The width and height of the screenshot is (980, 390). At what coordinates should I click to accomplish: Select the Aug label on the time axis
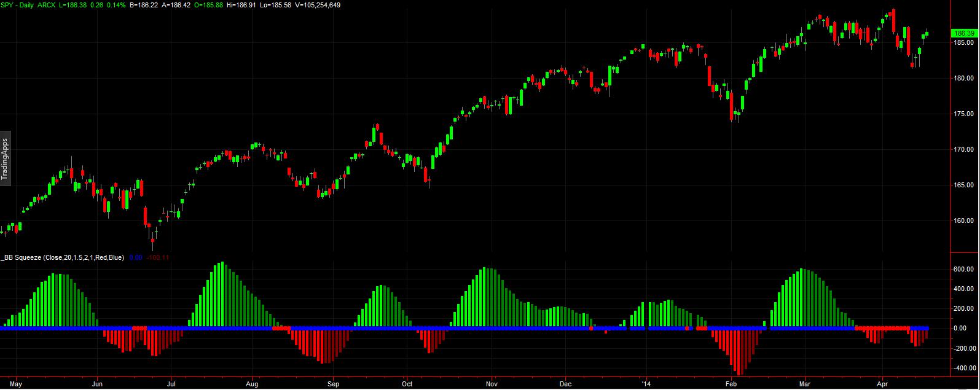click(253, 383)
